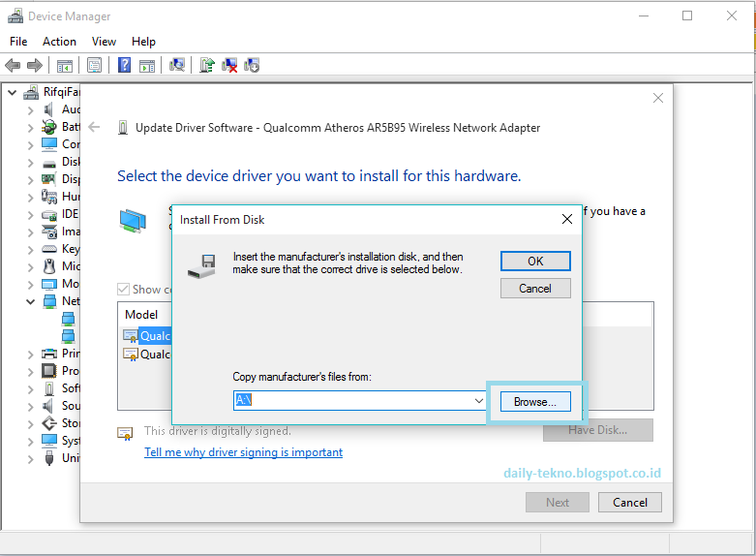Select the Human Interface Devices icon
Viewport: 756px width, 556px height.
coord(48,197)
